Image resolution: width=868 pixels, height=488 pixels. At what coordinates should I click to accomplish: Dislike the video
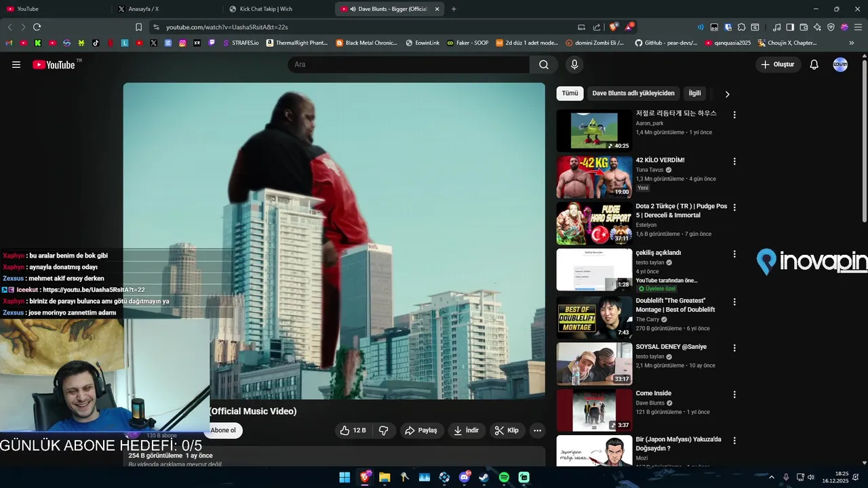click(384, 430)
